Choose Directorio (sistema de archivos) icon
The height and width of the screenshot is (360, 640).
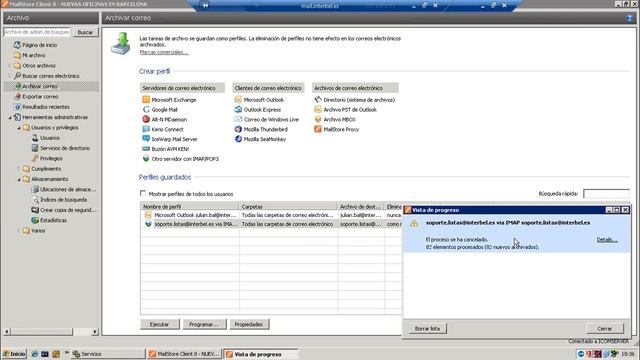point(318,100)
